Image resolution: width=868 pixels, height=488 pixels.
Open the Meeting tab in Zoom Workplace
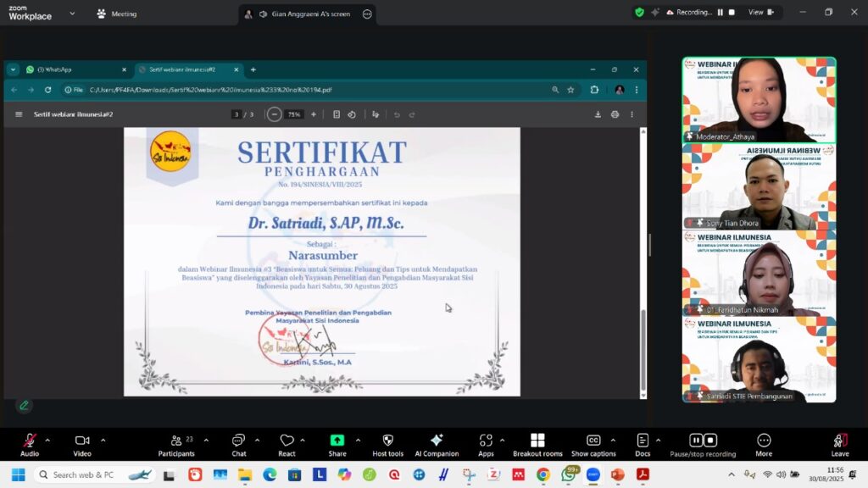click(x=117, y=14)
